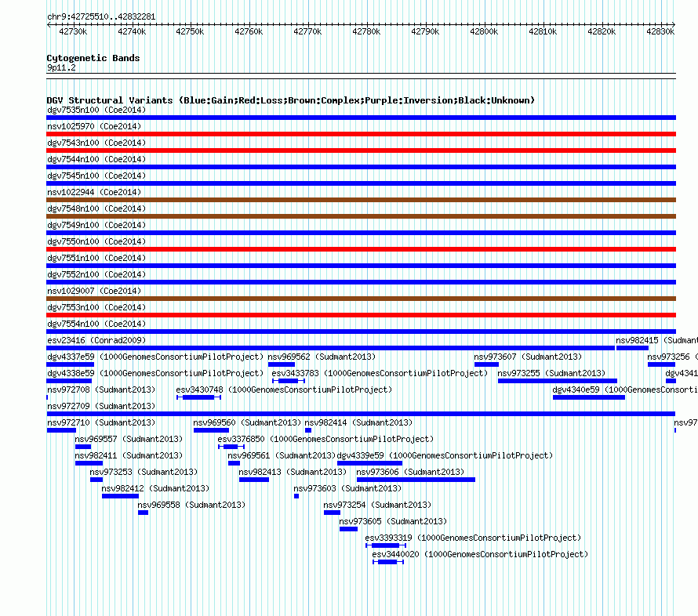Click the 42830k ruler position
698x616 pixels.
click(660, 31)
